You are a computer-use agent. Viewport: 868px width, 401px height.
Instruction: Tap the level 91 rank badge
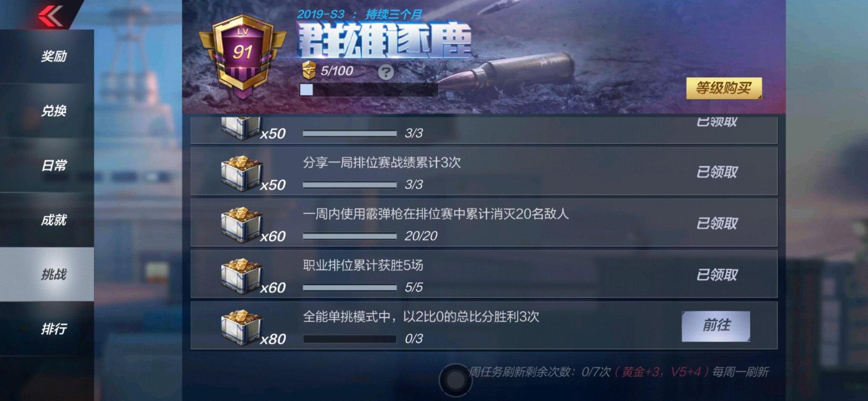click(x=243, y=56)
